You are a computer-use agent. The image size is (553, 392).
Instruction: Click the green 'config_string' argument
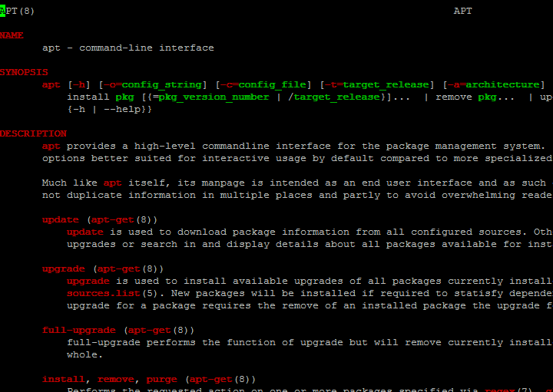click(x=162, y=85)
